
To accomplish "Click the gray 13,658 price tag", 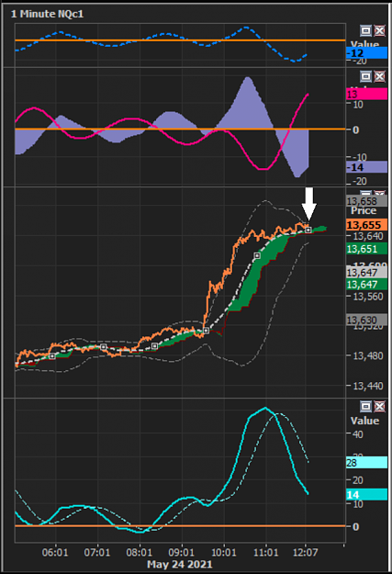I will click(x=366, y=201).
